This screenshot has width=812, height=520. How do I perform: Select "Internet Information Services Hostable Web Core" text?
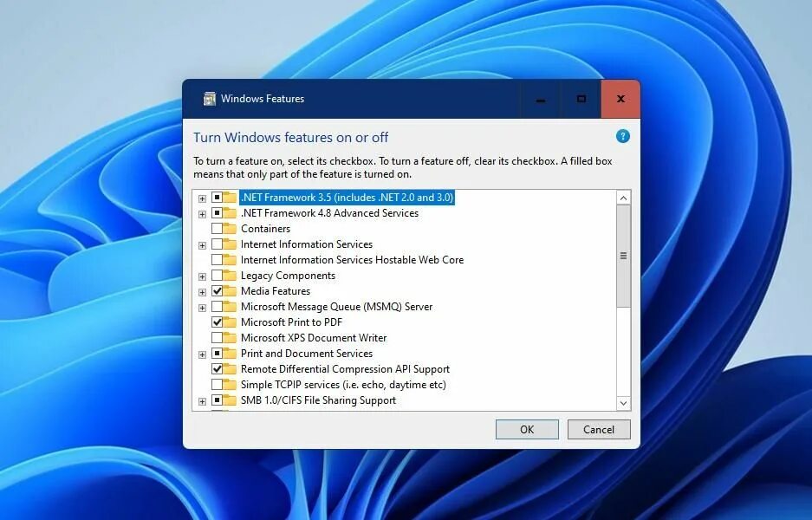coord(352,259)
